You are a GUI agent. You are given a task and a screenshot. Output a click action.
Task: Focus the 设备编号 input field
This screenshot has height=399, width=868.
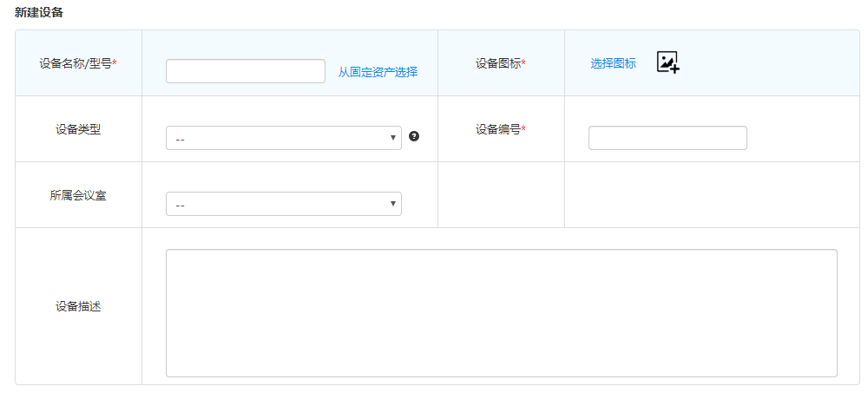tap(667, 138)
